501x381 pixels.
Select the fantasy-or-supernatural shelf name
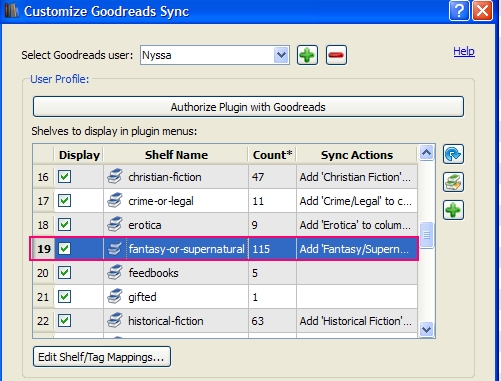(187, 249)
